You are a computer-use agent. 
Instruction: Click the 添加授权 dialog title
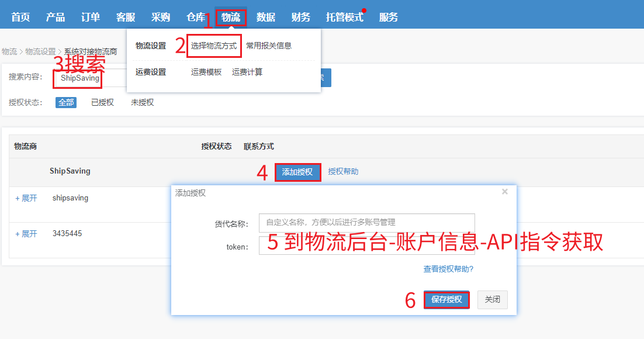(x=191, y=193)
